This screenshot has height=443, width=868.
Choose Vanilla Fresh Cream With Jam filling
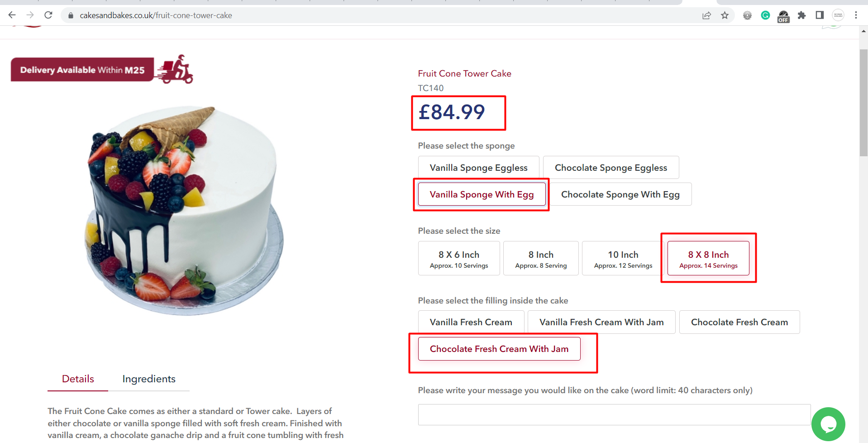(x=601, y=322)
